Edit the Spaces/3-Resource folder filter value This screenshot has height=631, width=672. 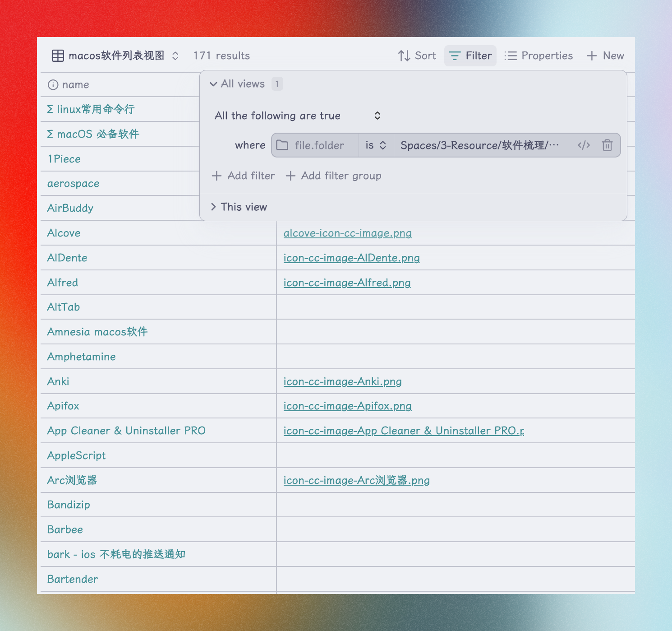tap(480, 145)
